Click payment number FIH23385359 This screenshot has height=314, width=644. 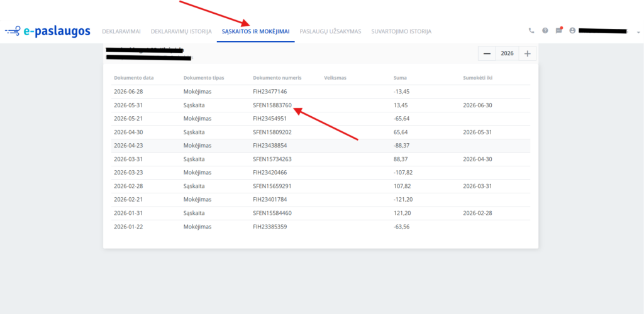pos(270,227)
